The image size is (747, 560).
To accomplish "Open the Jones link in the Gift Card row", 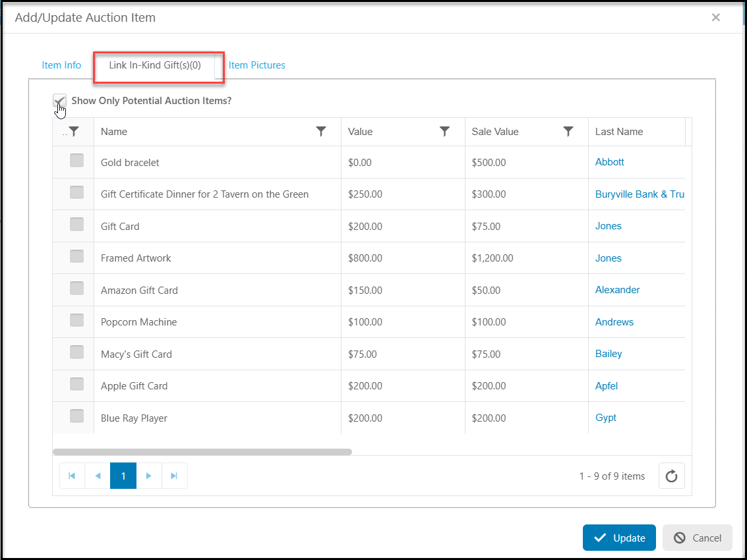I will tap(609, 226).
